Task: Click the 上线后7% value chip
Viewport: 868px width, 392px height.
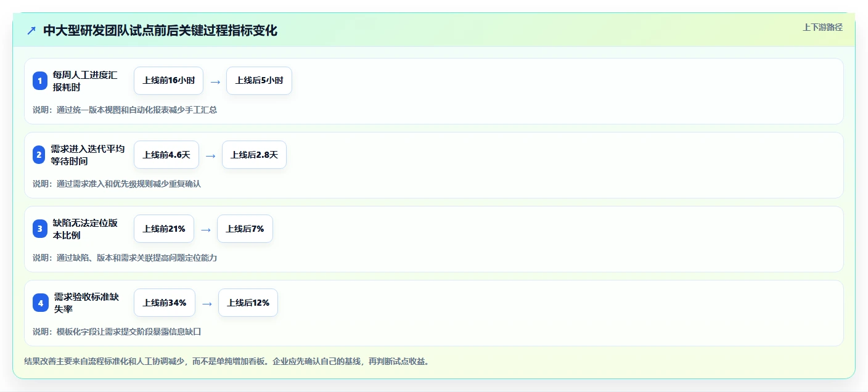Action: pyautogui.click(x=245, y=229)
